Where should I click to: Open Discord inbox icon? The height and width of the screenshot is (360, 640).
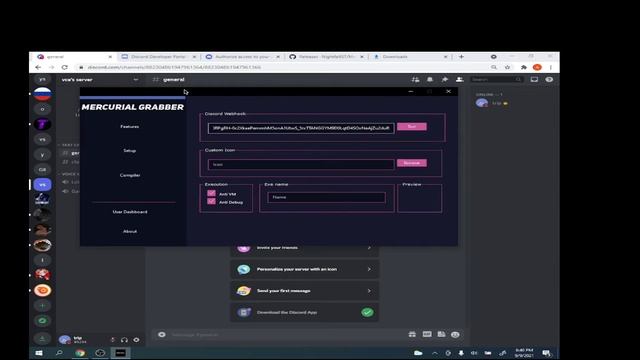pos(534,80)
